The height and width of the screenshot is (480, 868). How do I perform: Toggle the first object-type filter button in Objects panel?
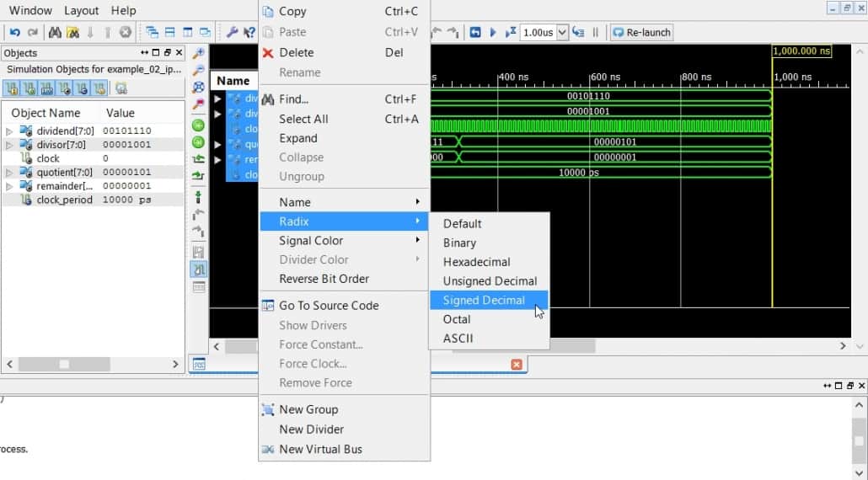pyautogui.click(x=13, y=88)
